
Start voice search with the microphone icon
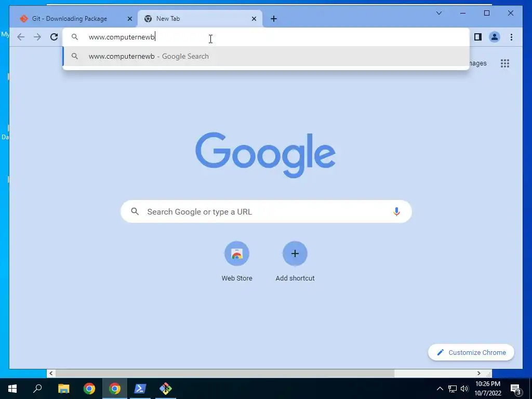pyautogui.click(x=396, y=211)
